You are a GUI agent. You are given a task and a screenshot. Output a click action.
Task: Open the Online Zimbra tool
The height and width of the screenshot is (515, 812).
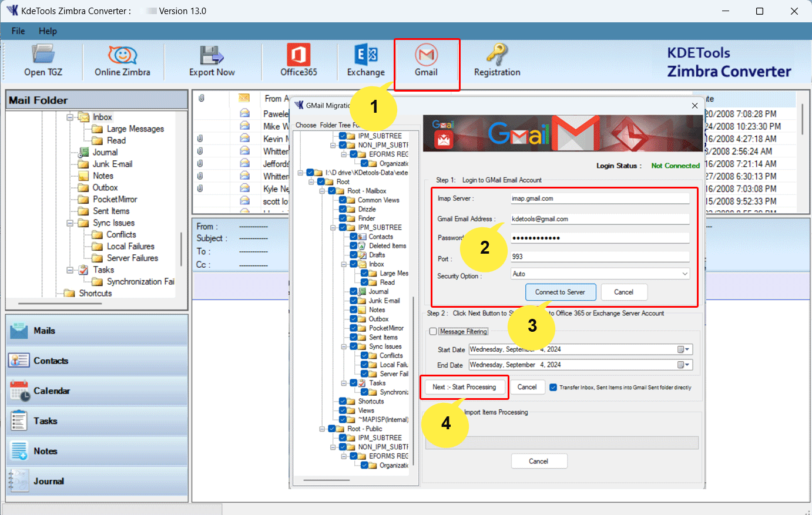pos(122,60)
